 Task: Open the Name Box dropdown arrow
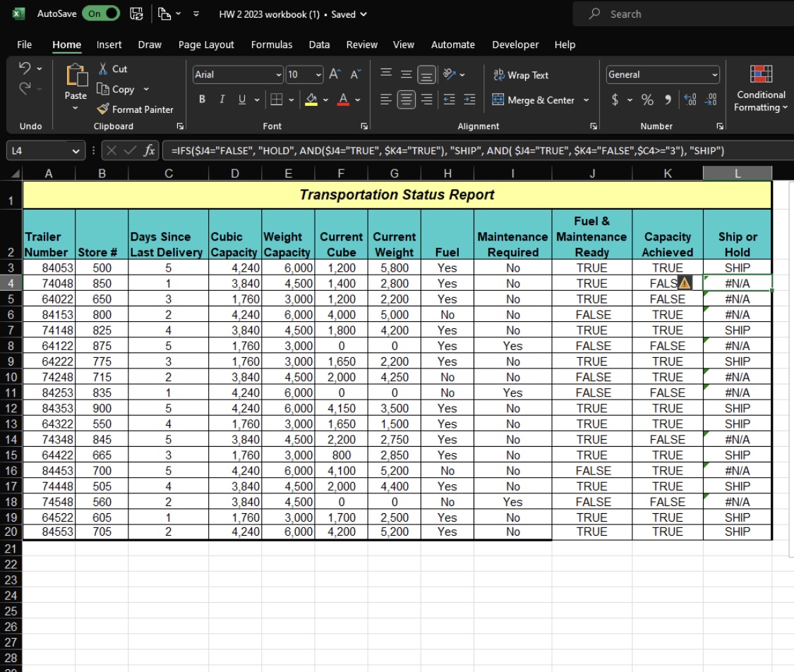[76, 151]
